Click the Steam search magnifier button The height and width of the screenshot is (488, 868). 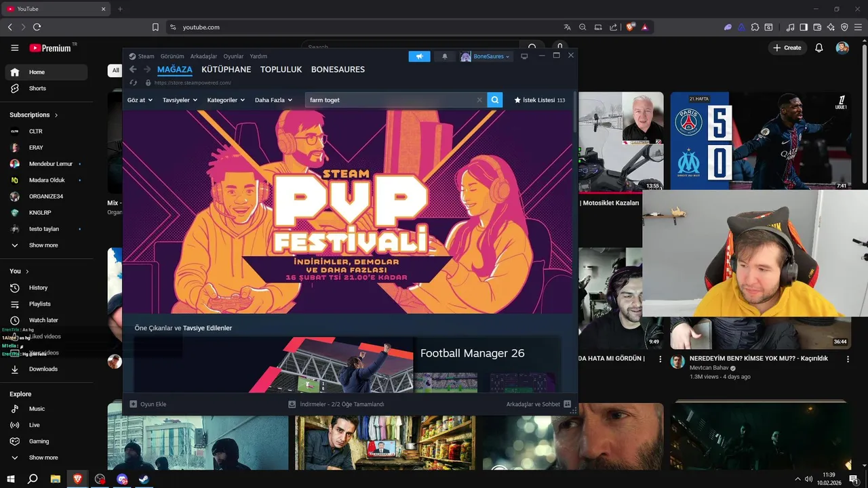495,100
